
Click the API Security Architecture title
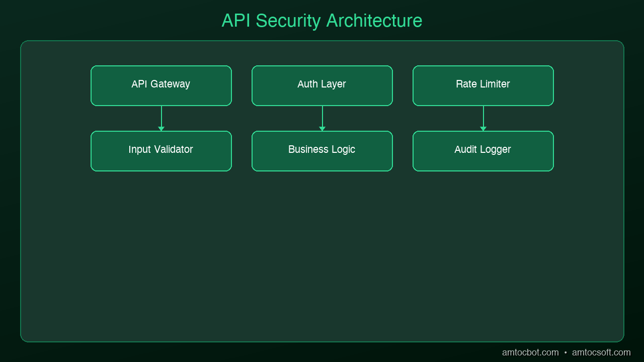(x=322, y=21)
